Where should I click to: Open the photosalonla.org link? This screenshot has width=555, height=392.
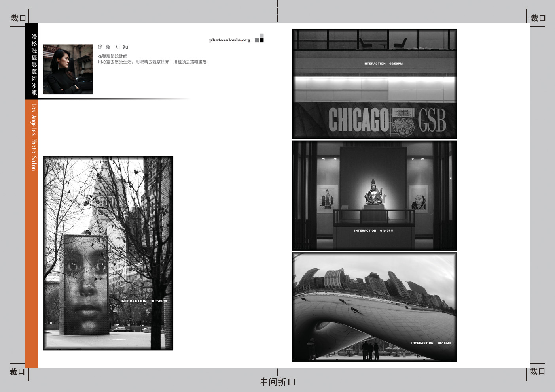pos(229,40)
